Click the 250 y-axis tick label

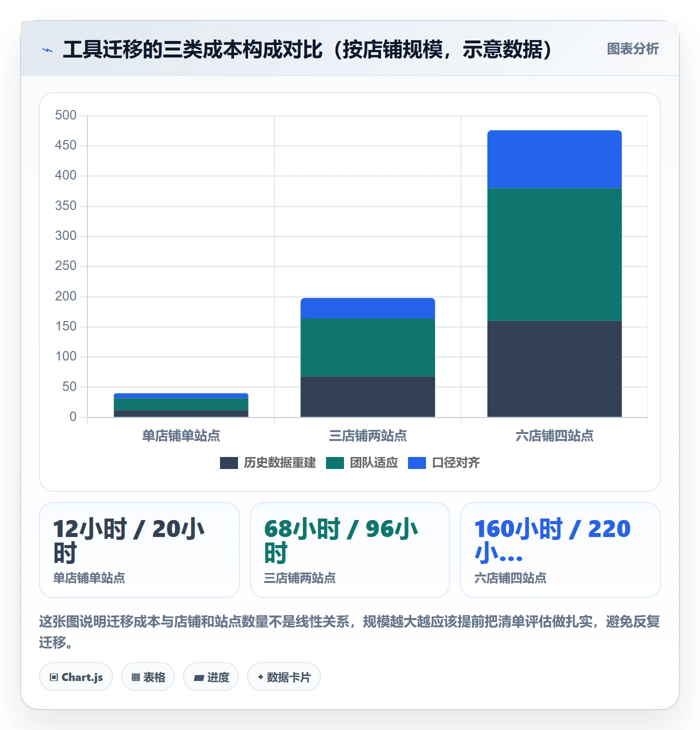(x=65, y=266)
